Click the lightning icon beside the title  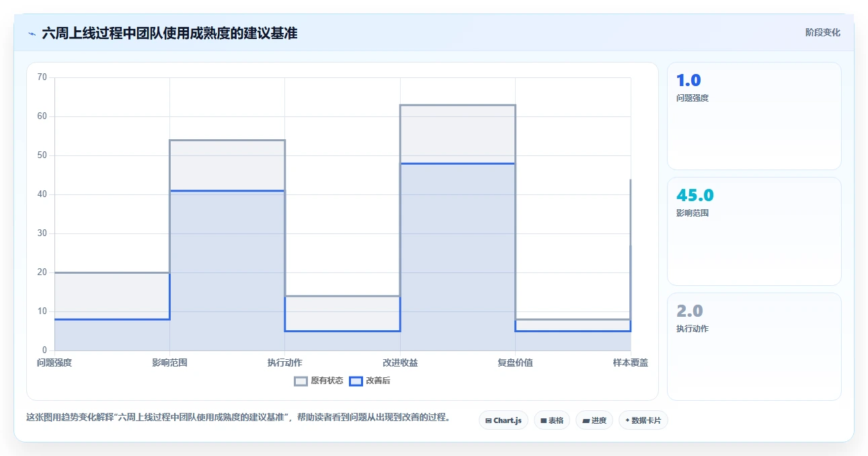(x=32, y=33)
